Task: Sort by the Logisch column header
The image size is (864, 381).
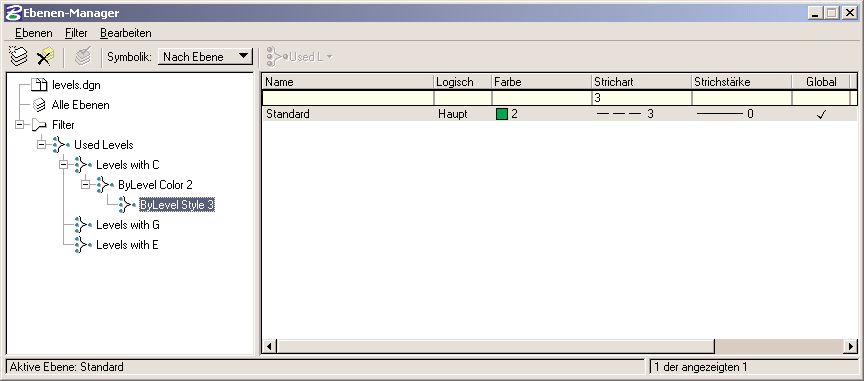Action: point(462,82)
